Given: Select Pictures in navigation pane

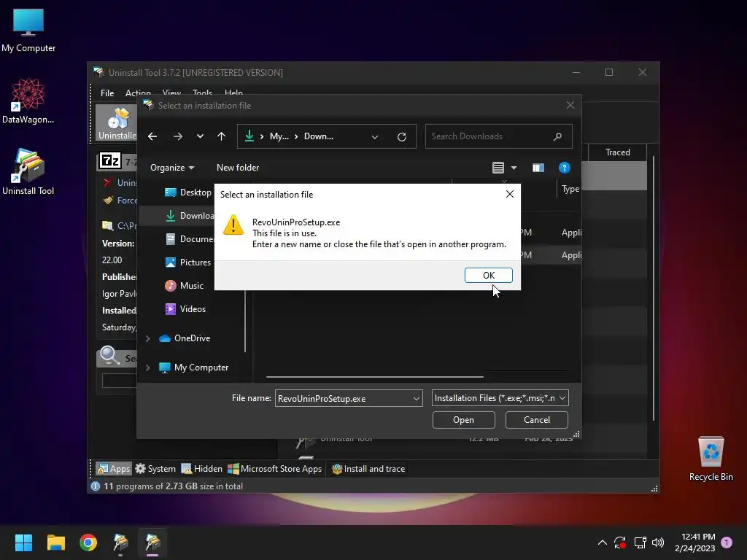Looking at the screenshot, I should [187, 262].
